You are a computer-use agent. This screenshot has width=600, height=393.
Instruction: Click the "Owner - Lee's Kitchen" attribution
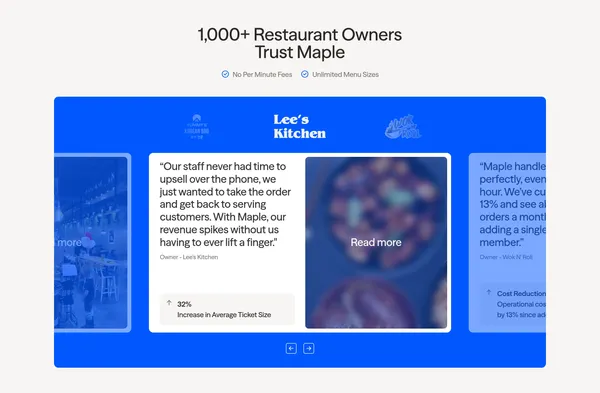pos(189,257)
